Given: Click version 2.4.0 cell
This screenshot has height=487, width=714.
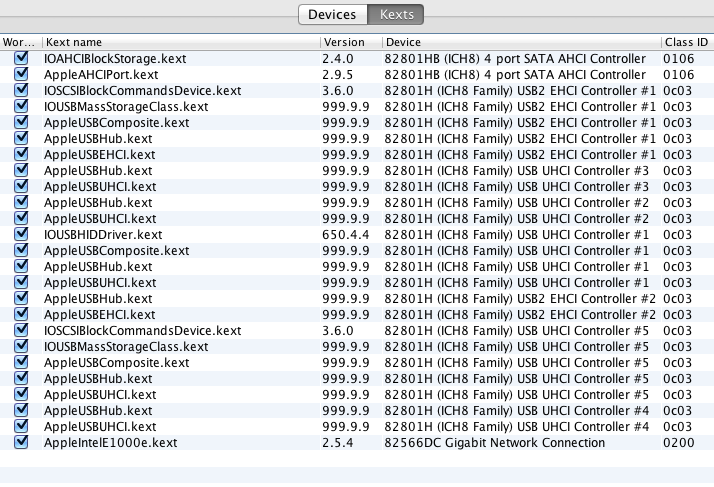Looking at the screenshot, I should tap(337, 59).
